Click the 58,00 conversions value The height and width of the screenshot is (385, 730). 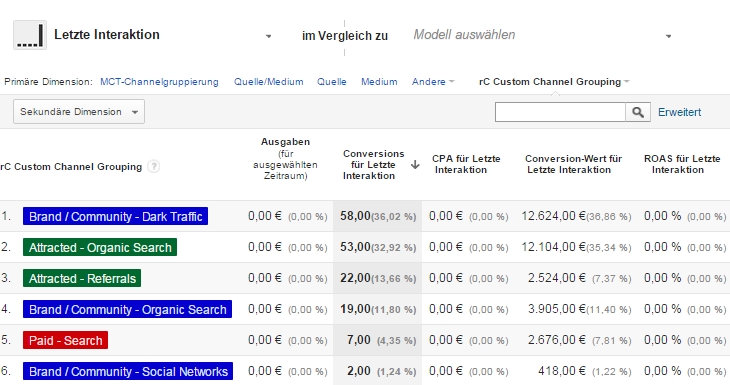click(x=355, y=216)
